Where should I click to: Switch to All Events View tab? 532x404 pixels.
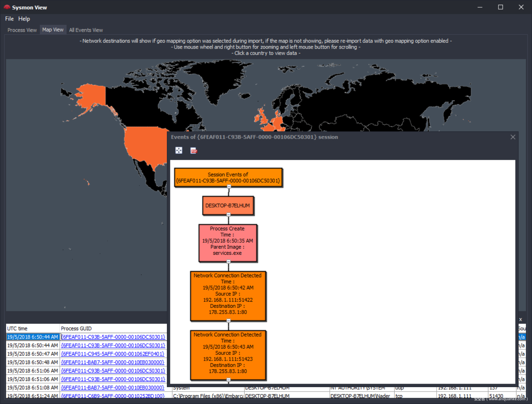pos(86,30)
